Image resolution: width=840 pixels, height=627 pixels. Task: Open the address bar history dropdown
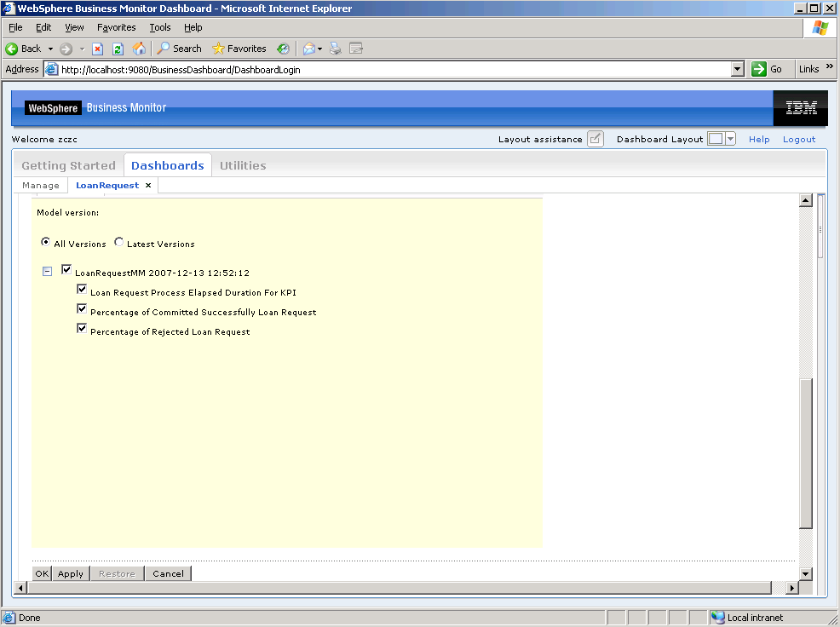pos(738,69)
